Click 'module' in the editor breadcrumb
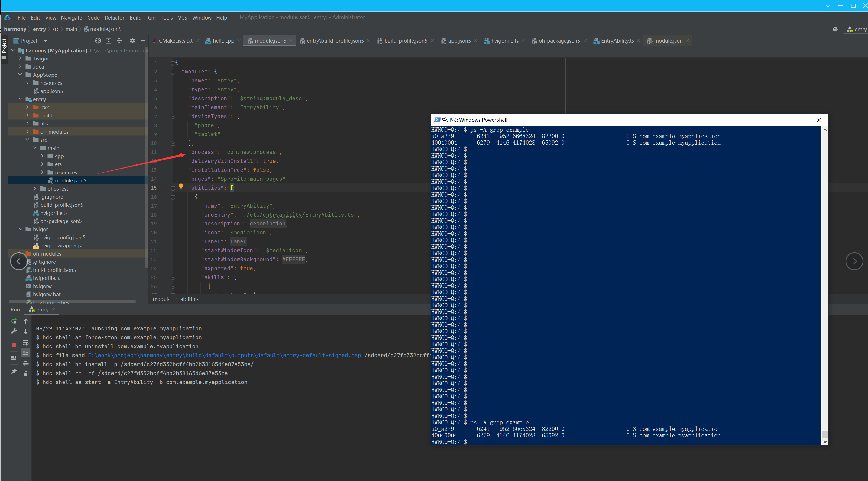Viewport: 868px width, 481px height. [x=161, y=299]
